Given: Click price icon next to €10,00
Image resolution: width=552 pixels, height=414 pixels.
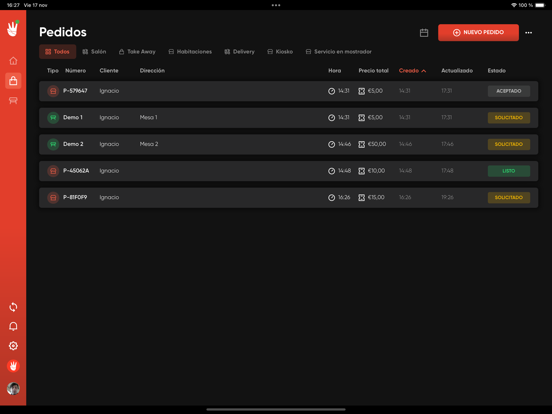Looking at the screenshot, I should click(362, 171).
